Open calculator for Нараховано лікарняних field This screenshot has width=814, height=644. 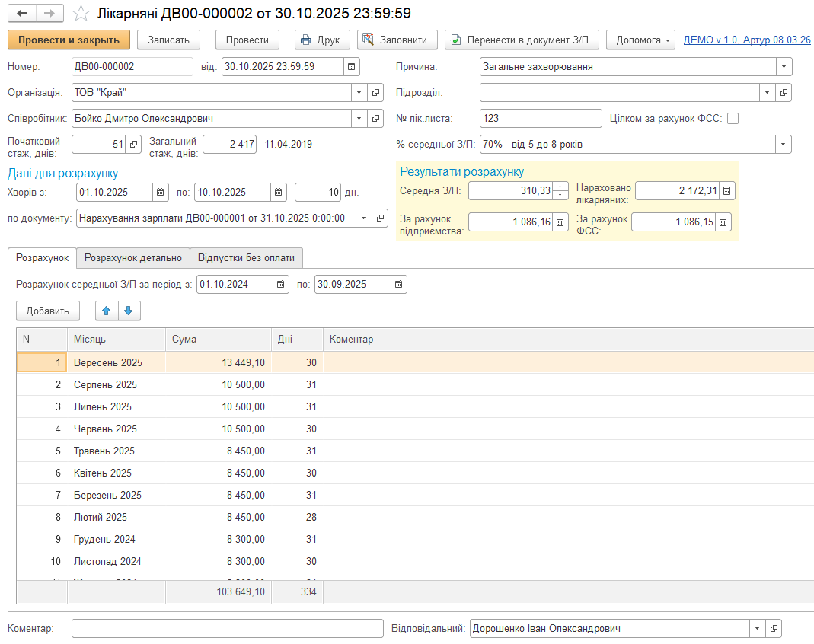click(x=726, y=191)
